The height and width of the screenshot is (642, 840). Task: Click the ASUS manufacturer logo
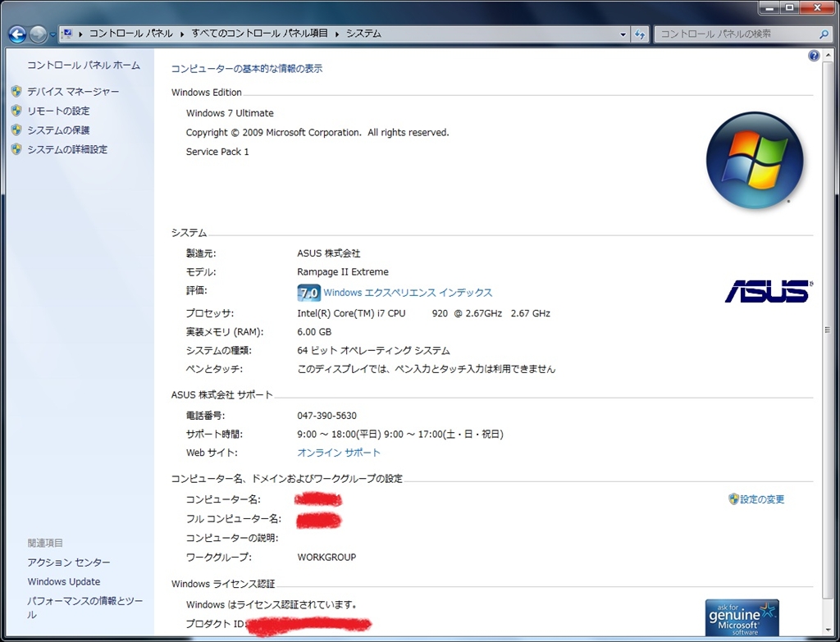[x=769, y=292]
